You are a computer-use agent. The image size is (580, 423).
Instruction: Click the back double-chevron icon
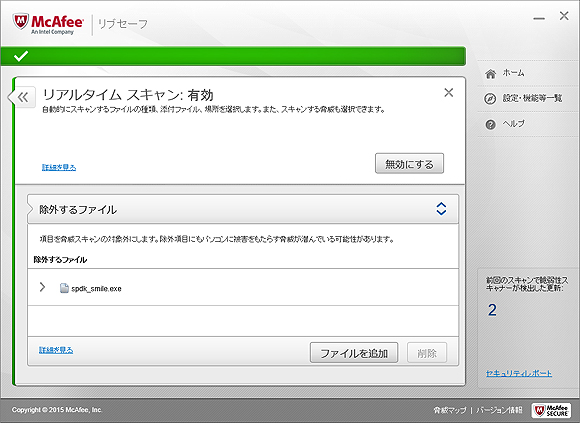click(x=23, y=97)
